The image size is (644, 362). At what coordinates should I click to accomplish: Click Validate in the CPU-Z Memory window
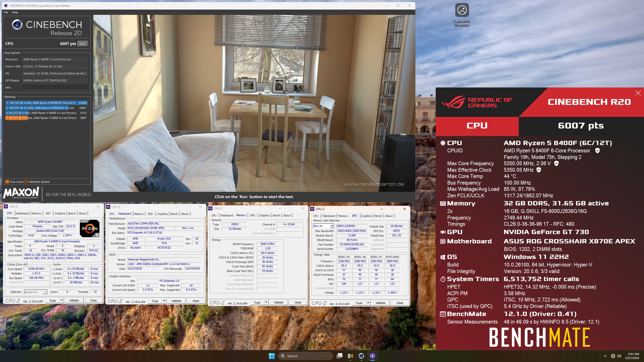278,302
